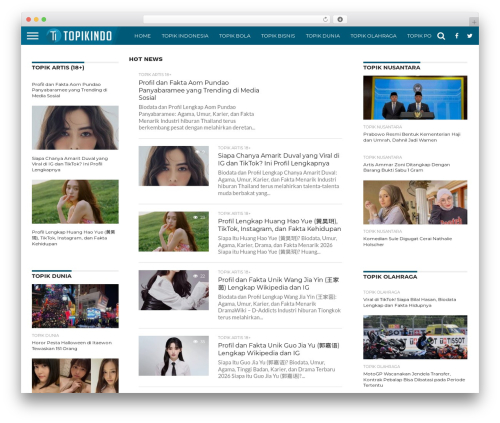Open sidebar Profil Lengkap Huang Hao Yue link
Image resolution: width=500 pixels, height=423 pixels.
pos(73,238)
